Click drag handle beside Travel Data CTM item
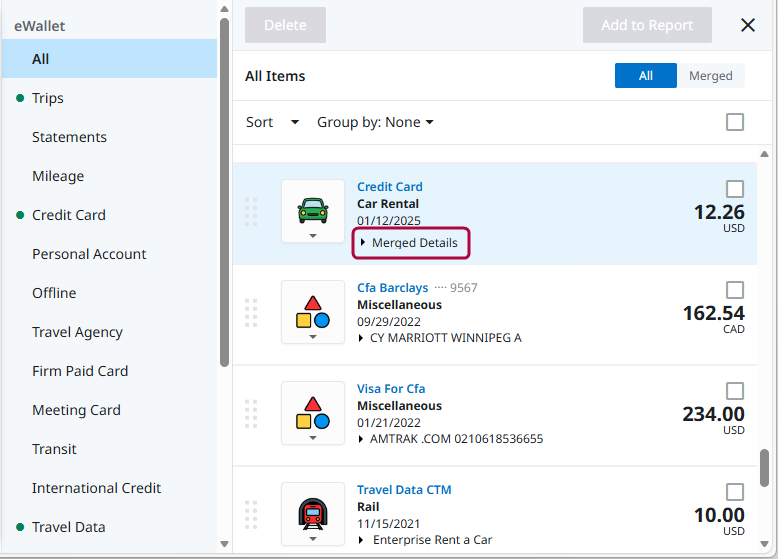778x559 pixels. click(x=251, y=514)
